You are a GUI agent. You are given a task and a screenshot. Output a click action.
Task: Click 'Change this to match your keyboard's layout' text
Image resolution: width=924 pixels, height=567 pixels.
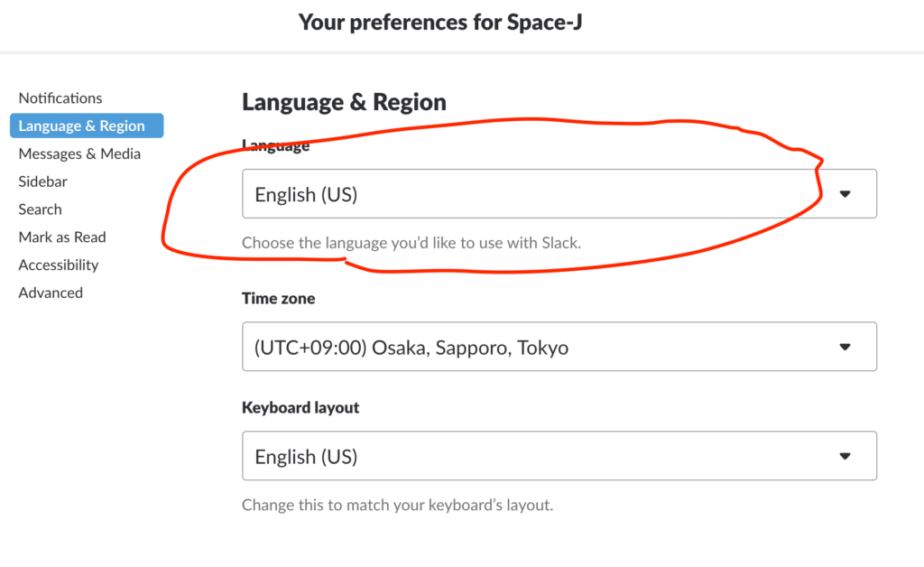[398, 505]
